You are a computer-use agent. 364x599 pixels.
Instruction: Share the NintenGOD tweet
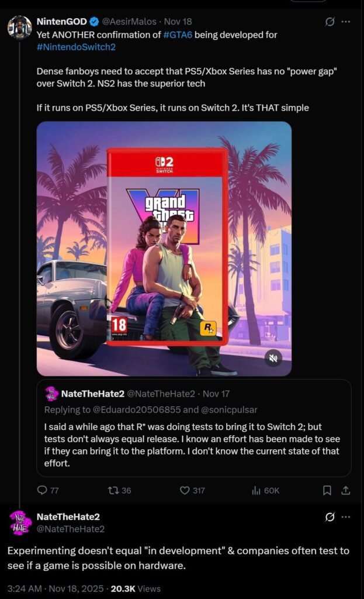pyautogui.click(x=346, y=490)
